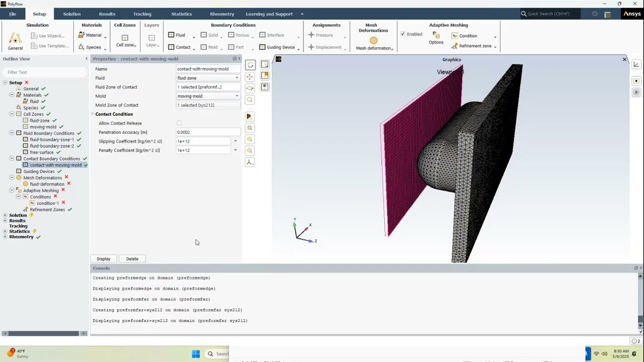Click the Fluid Zone of Contact field
Viewport: 644px width, 362px height.
pos(208,87)
